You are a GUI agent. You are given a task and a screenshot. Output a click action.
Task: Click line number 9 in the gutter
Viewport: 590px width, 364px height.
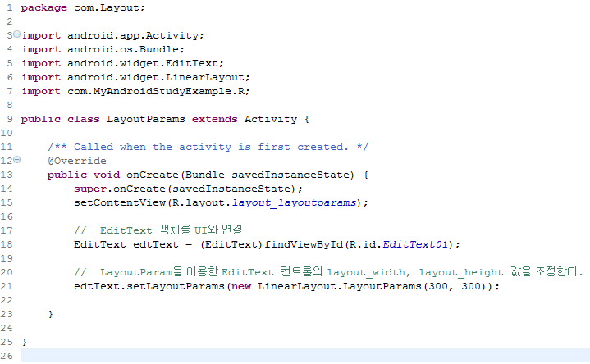pos(10,119)
